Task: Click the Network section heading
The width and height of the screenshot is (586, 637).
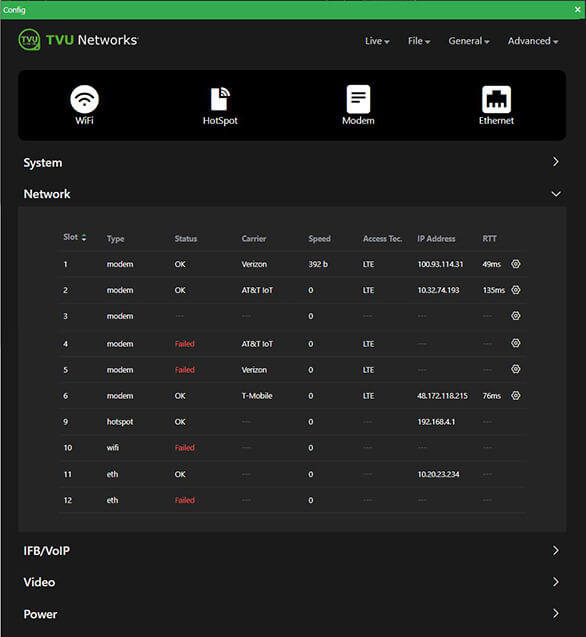Action: tap(47, 194)
